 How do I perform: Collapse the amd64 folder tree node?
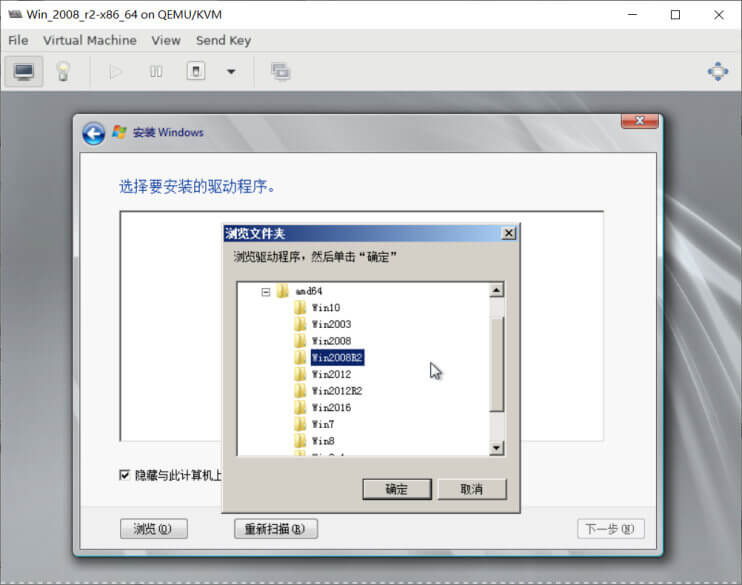(x=266, y=292)
